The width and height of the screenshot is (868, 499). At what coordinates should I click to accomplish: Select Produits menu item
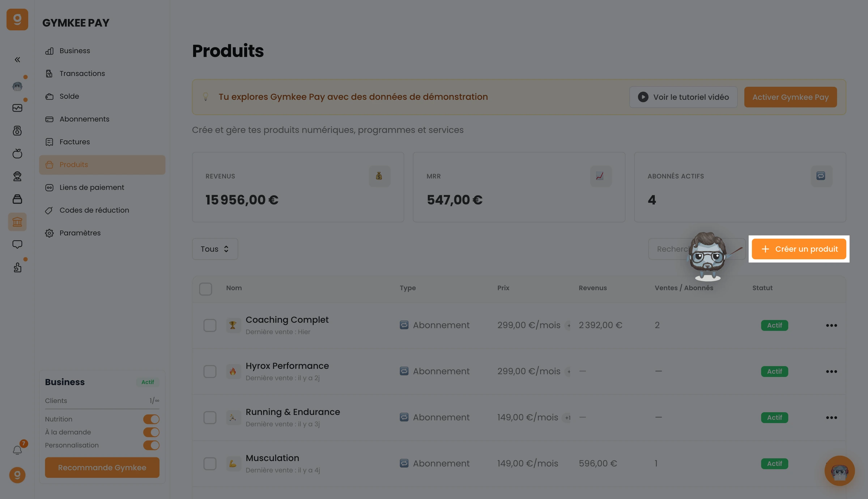point(102,165)
